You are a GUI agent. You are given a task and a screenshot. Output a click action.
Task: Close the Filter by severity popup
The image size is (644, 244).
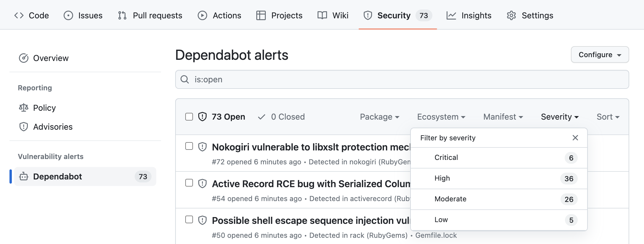575,138
